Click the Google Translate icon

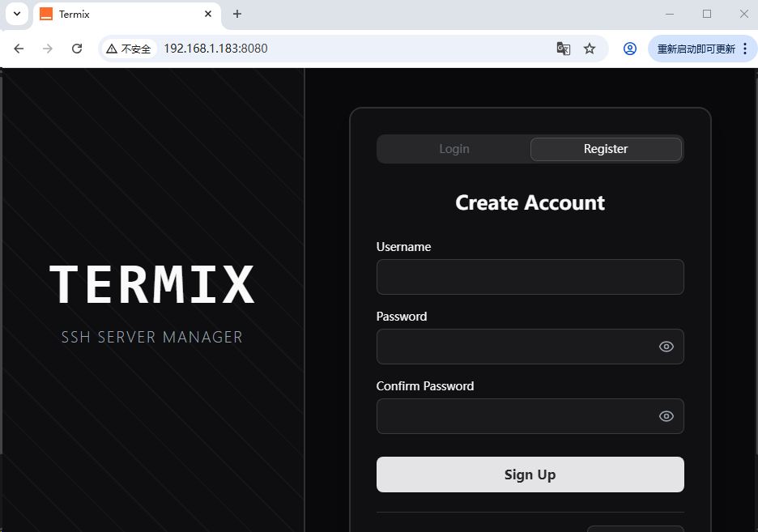coord(564,49)
